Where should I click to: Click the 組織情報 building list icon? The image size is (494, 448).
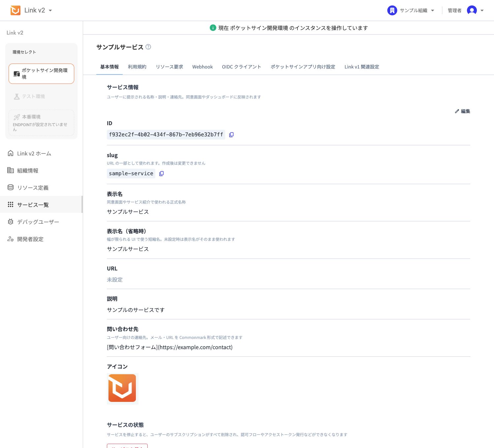(11, 170)
